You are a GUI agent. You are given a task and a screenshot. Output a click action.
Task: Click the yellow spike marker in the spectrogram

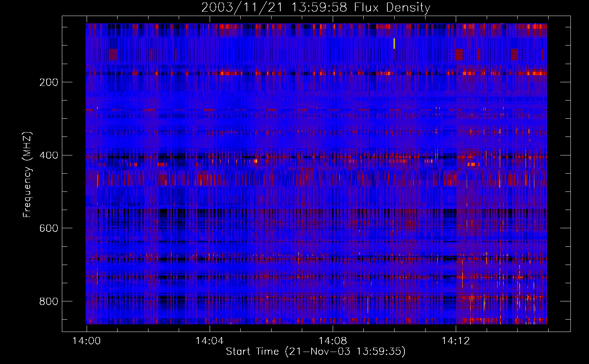(x=394, y=43)
